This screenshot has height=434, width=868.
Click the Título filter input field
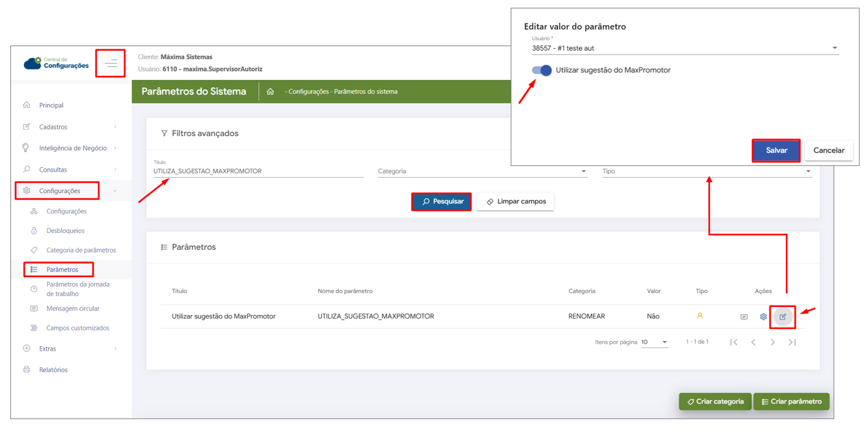pyautogui.click(x=258, y=172)
